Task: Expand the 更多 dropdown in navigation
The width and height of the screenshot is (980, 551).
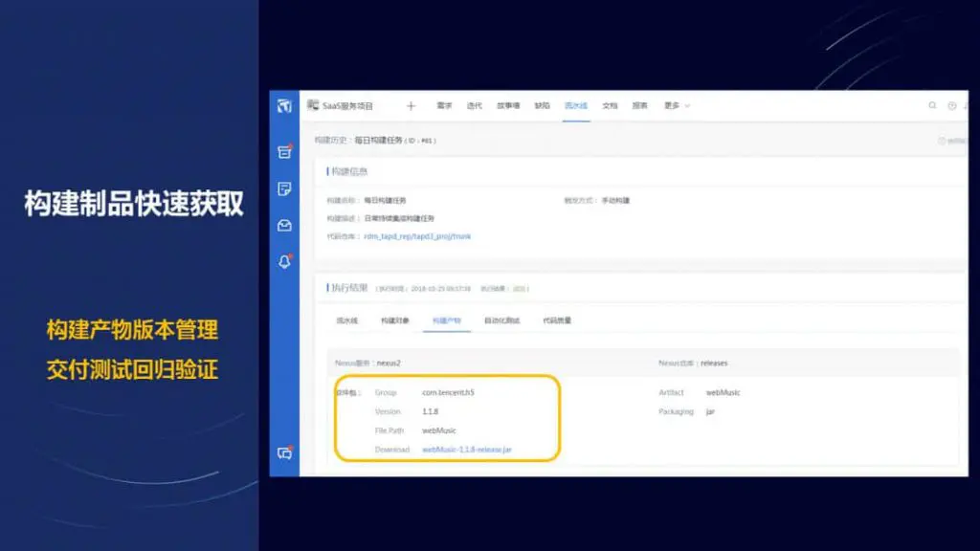Action: click(677, 105)
